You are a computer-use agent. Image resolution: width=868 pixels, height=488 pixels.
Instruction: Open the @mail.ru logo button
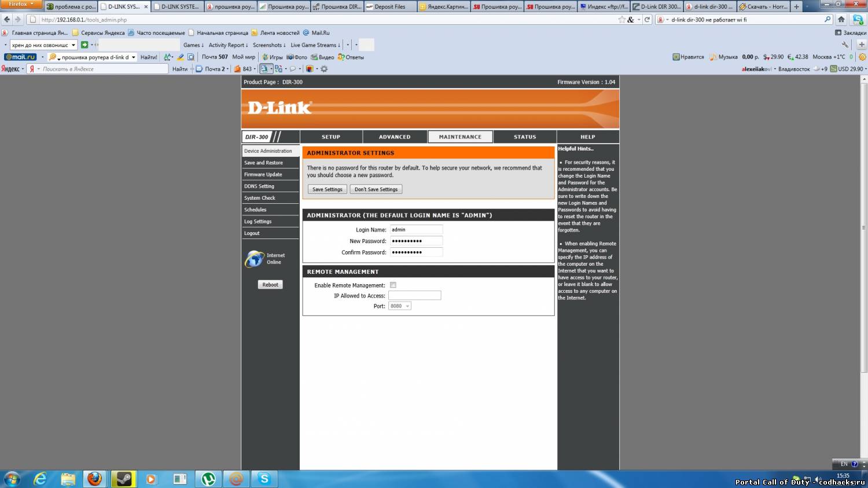[20, 57]
